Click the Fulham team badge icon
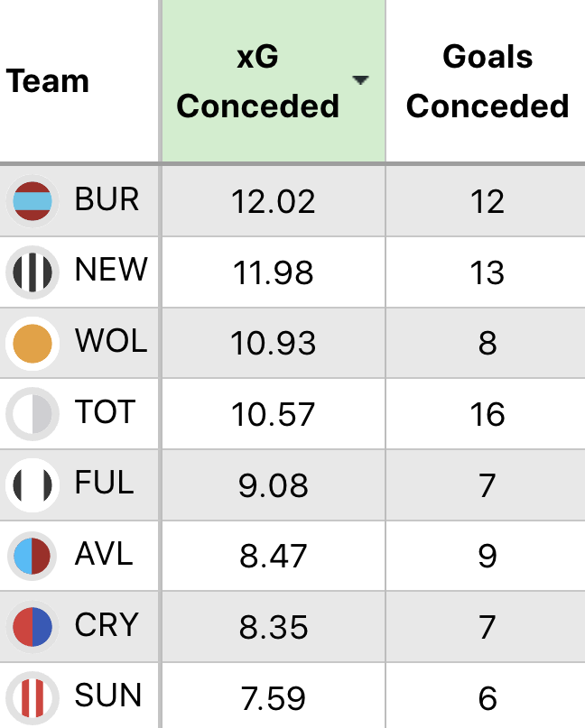The width and height of the screenshot is (585, 728). click(32, 484)
